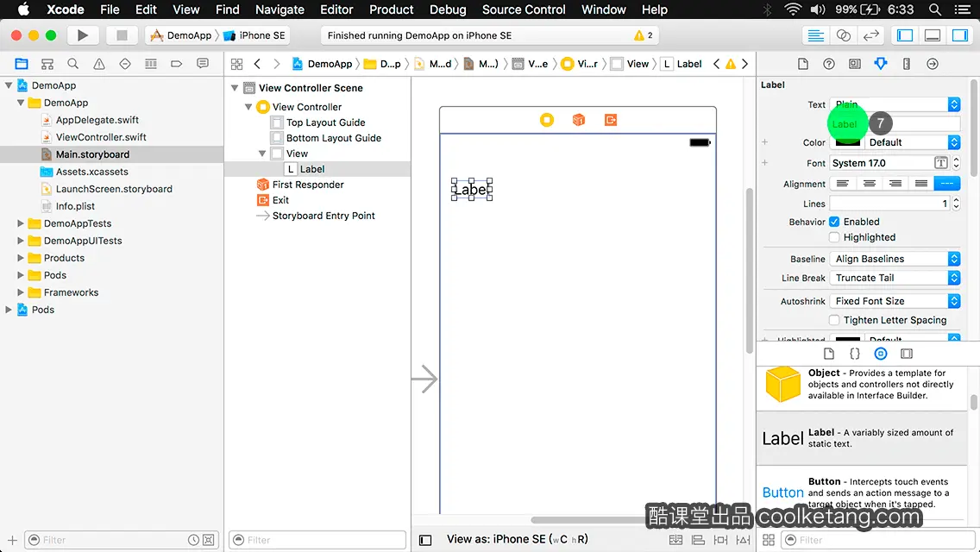
Task: Open the Color Default dropdown
Action: point(911,142)
